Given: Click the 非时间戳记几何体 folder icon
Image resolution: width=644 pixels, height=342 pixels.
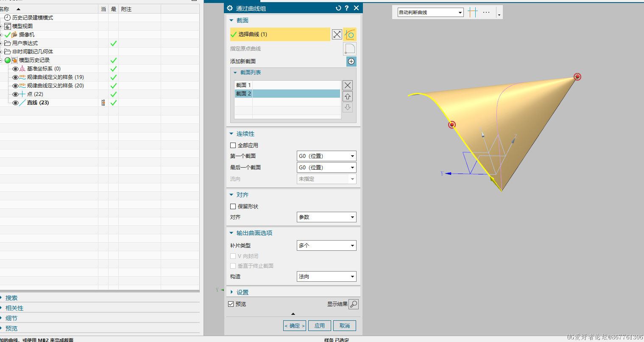Looking at the screenshot, I should [7, 52].
